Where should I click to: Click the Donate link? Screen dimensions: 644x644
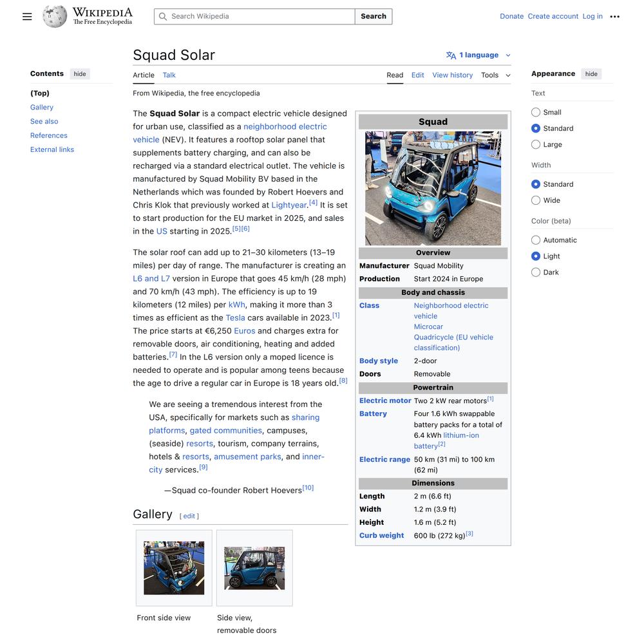pos(511,17)
